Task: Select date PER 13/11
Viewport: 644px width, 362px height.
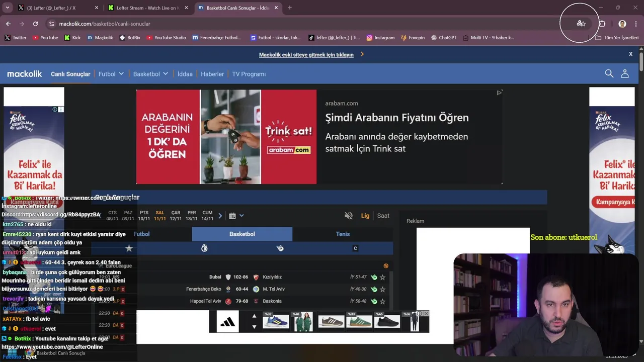Action: point(192,216)
